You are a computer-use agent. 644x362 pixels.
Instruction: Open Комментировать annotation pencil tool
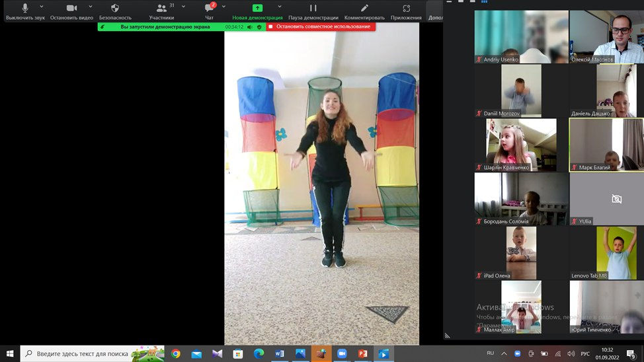[364, 11]
